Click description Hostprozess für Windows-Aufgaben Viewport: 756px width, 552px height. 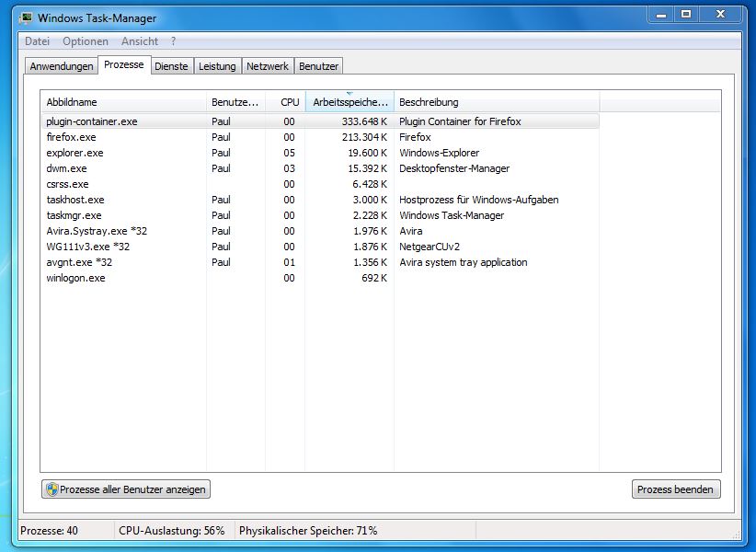(479, 200)
